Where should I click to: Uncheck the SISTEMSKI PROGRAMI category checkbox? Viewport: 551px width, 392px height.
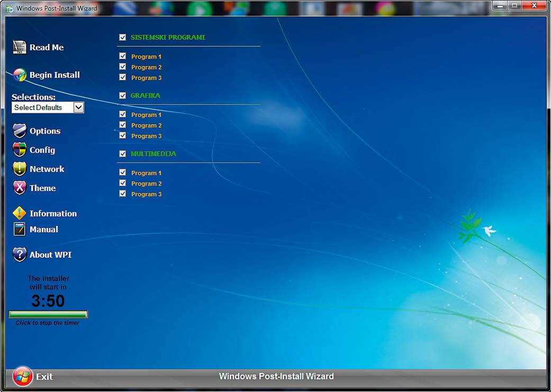(122, 37)
